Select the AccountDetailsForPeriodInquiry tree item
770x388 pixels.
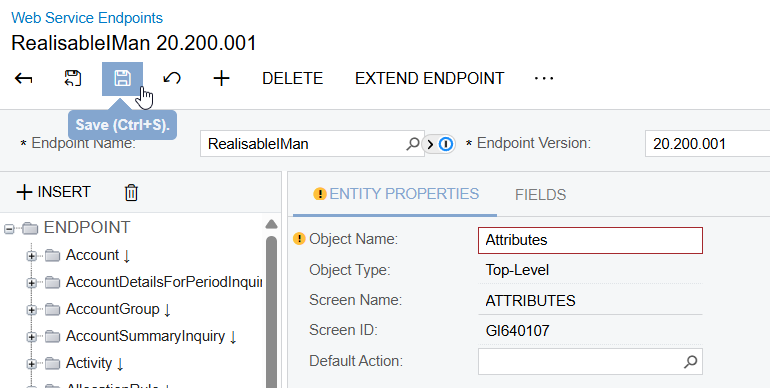coord(164,282)
